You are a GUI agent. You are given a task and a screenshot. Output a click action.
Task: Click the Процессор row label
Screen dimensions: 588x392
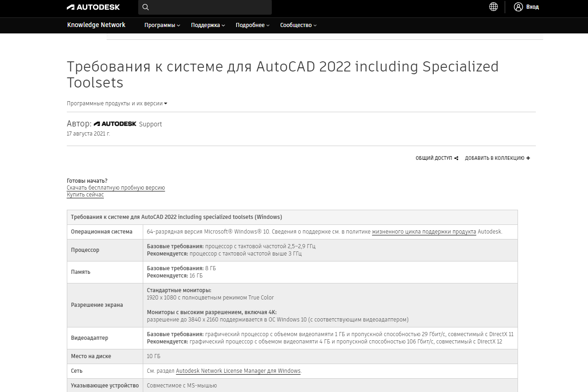point(85,250)
